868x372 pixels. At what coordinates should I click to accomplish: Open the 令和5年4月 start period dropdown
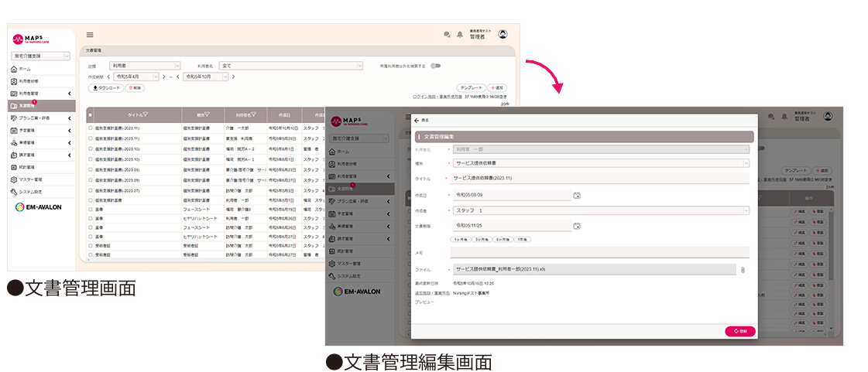[x=136, y=77]
